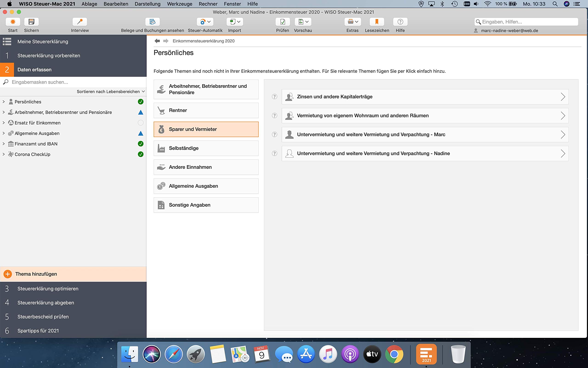Select the Rentner category button

206,110
